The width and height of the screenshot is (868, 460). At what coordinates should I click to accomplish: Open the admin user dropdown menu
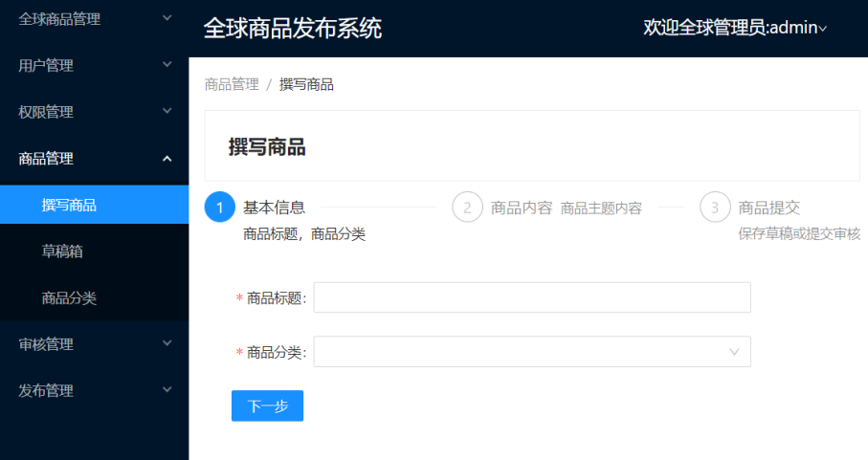click(734, 29)
